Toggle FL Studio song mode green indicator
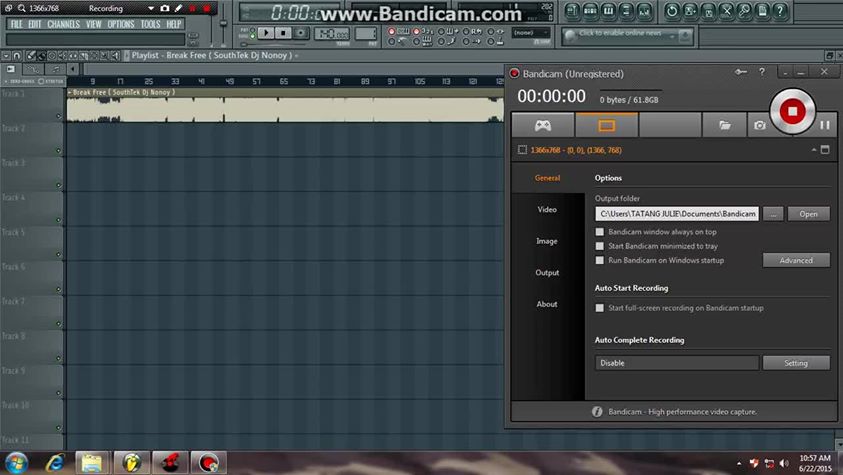The width and height of the screenshot is (843, 475). point(252,36)
